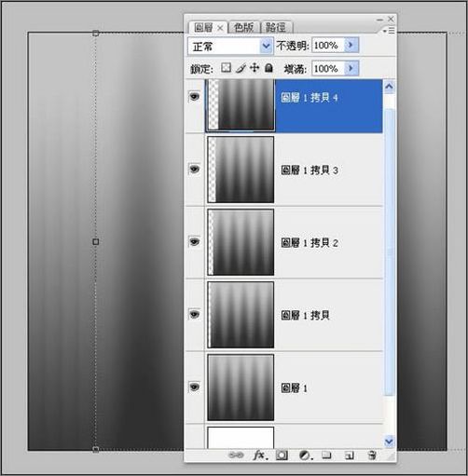Select layer name 圖層 1 拷貝 4
This screenshot has height=476, width=468.
click(310, 98)
